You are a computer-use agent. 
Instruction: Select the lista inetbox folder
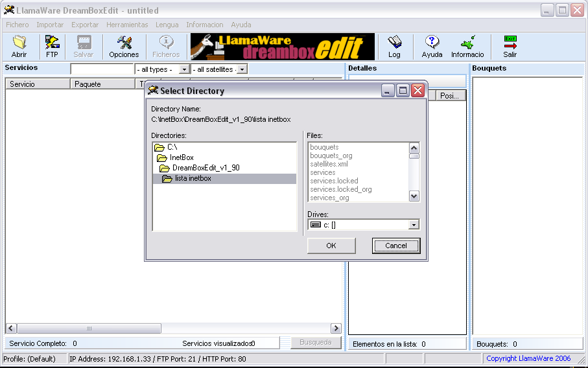224,178
